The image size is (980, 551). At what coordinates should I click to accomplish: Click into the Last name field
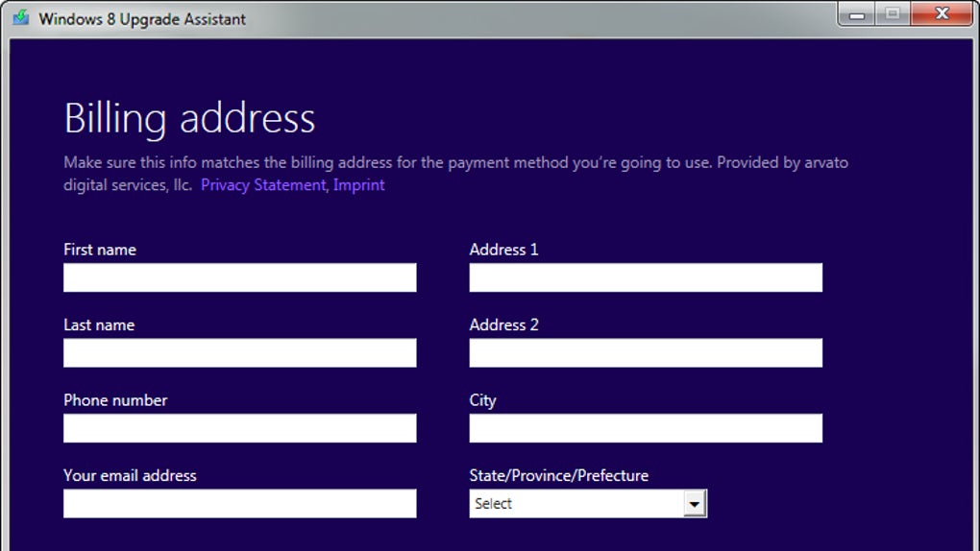pos(240,353)
